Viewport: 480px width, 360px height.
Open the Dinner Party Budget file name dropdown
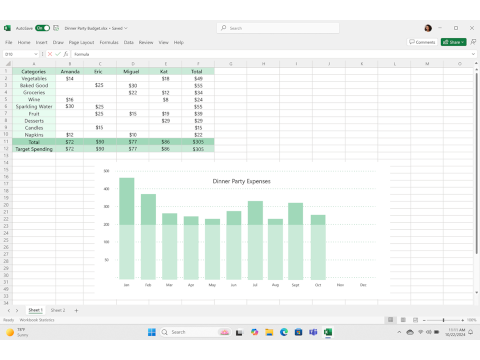pyautogui.click(x=126, y=28)
